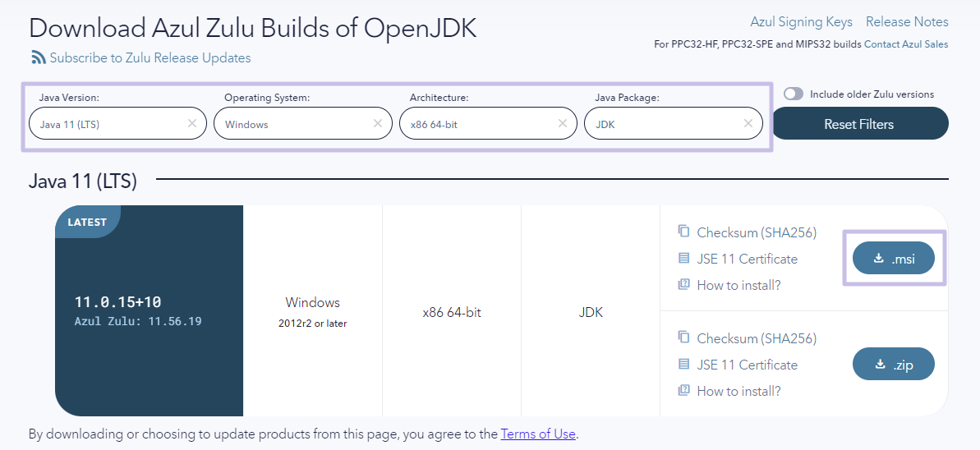980x450 pixels.
Task: Open How to install for .zip
Action: 738,391
